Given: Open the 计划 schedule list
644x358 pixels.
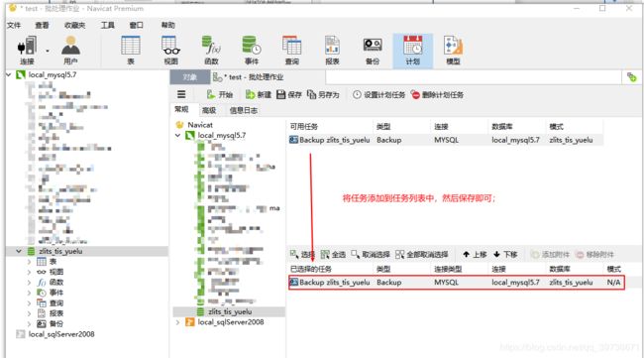Looking at the screenshot, I should [x=413, y=51].
